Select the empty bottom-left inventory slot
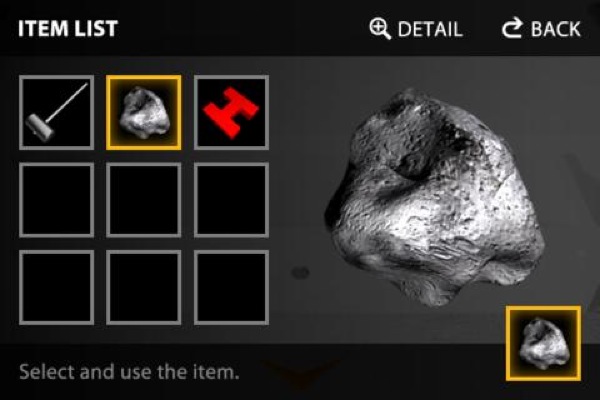Viewport: 600px width, 400px height. [56, 287]
